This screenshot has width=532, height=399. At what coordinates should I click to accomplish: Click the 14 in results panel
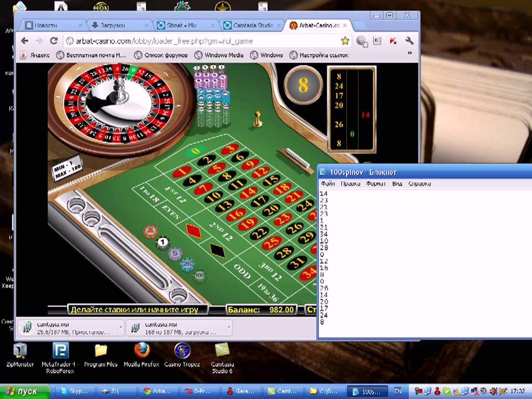pyautogui.click(x=365, y=115)
